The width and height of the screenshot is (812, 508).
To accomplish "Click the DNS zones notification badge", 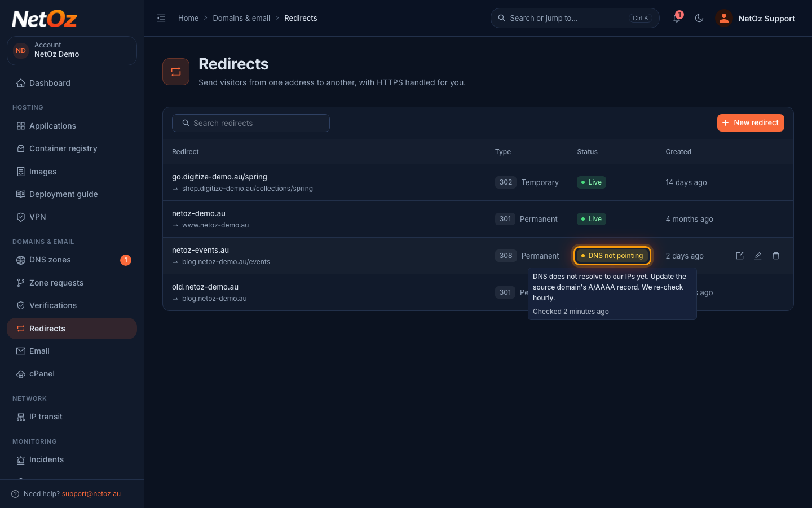I will 126,260.
